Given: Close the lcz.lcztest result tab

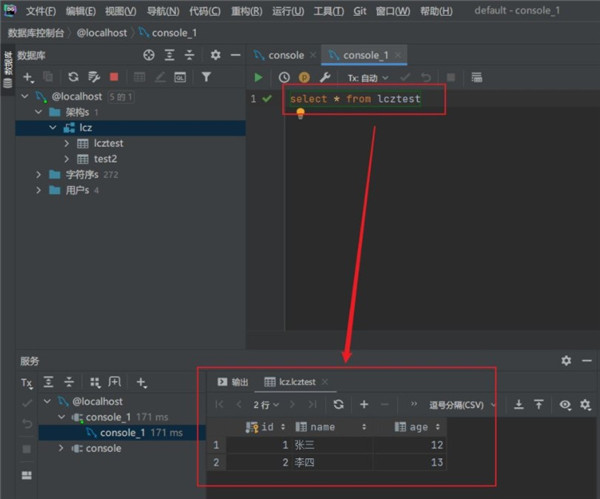Looking at the screenshot, I should (x=325, y=382).
